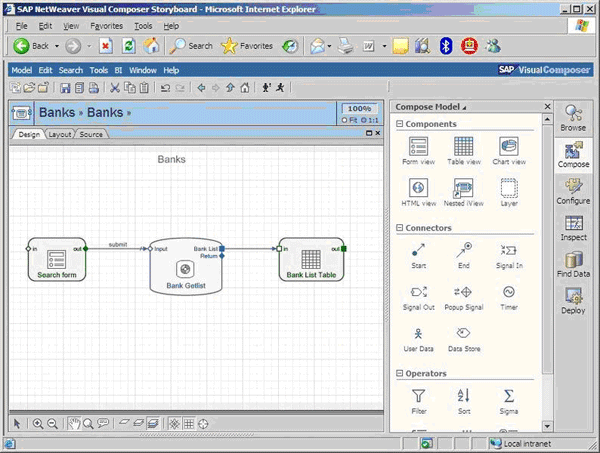This screenshot has height=453, width=600.
Task: Click the browser Stop button
Action: (106, 46)
